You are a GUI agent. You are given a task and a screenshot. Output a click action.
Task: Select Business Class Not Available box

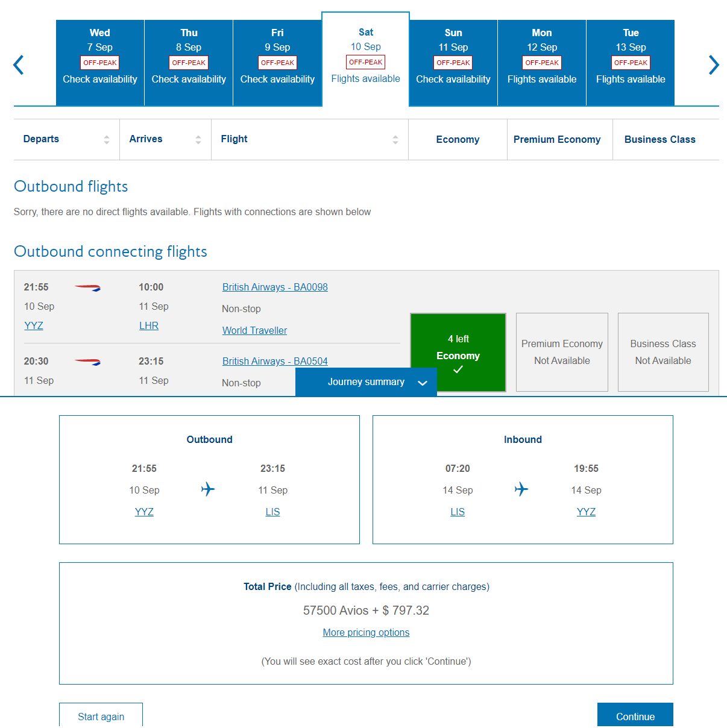663,353
